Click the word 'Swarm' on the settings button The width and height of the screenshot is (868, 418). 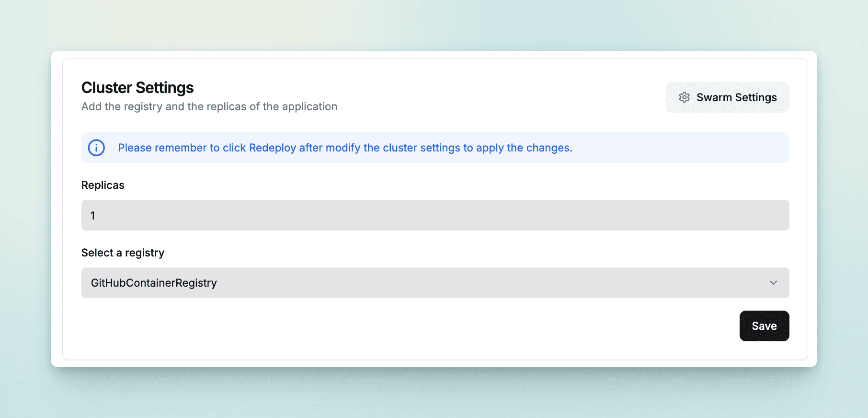[x=714, y=97]
